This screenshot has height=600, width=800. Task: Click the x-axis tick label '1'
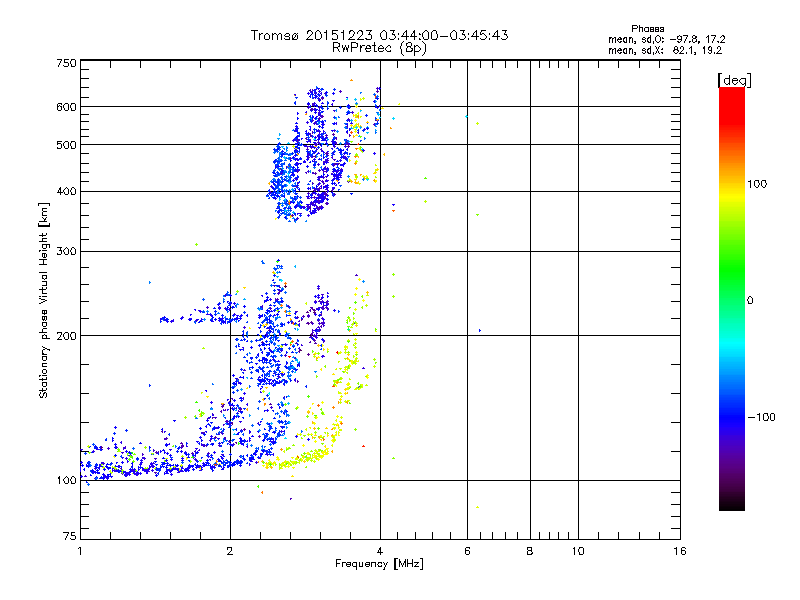pos(80,551)
